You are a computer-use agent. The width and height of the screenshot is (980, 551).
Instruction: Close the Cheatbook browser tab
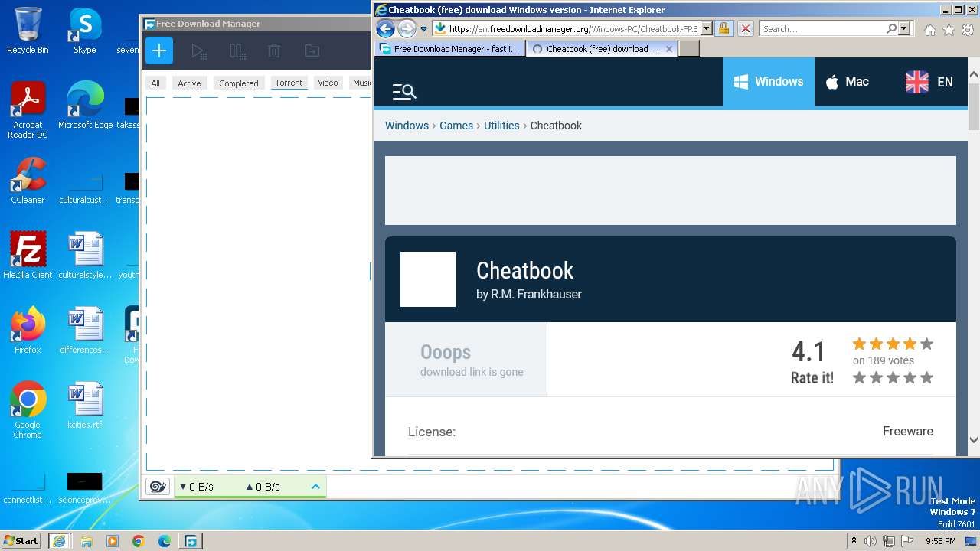[669, 48]
